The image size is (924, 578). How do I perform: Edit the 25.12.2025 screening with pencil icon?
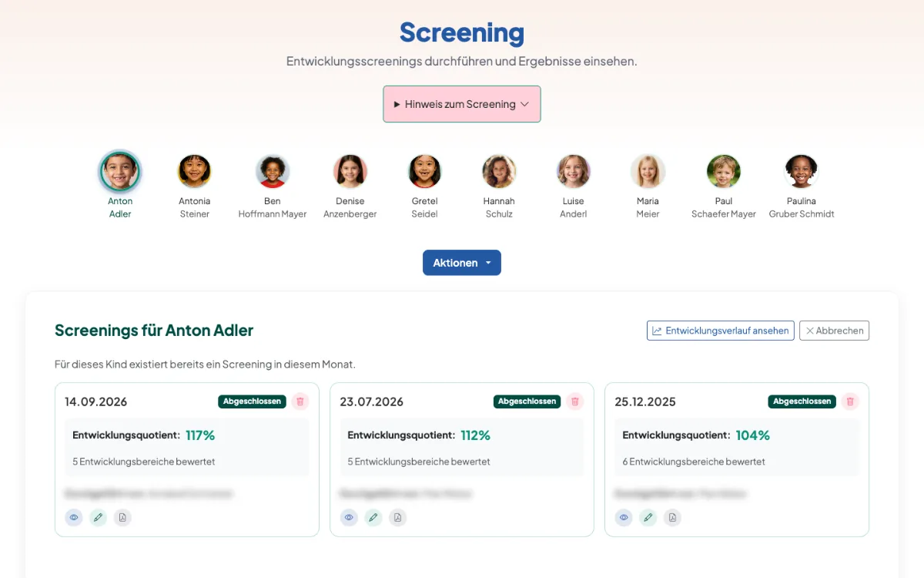coord(648,517)
